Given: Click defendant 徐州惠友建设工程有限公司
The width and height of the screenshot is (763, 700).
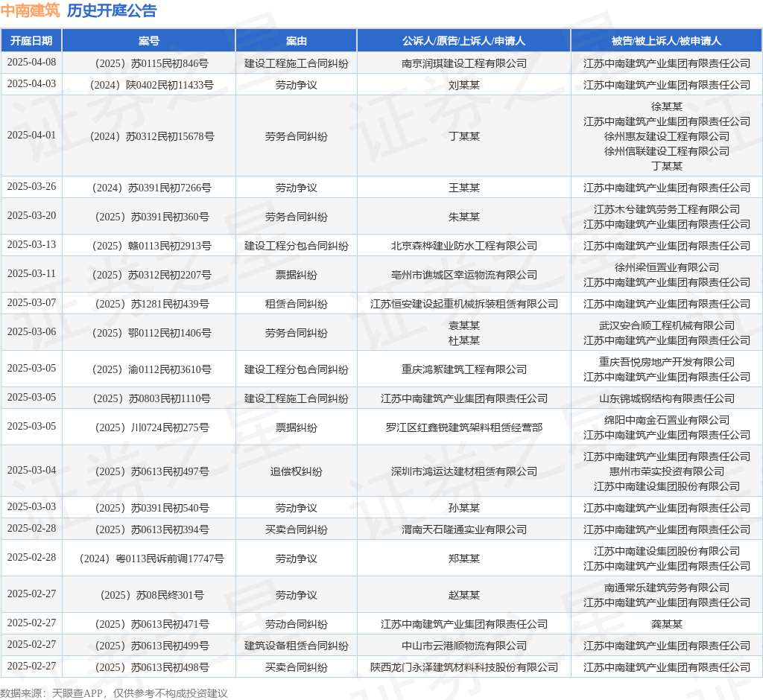Looking at the screenshot, I should point(667,136).
